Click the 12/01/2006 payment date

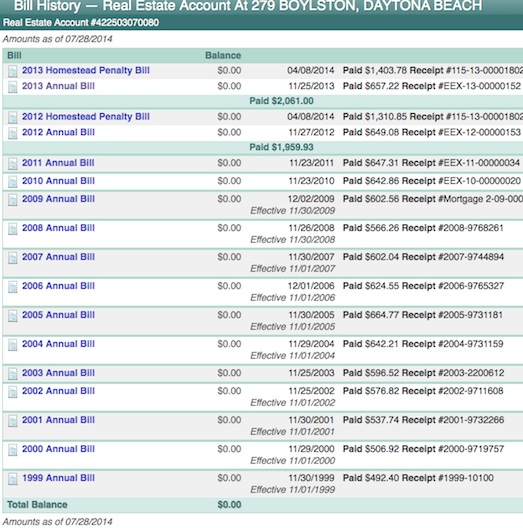311,286
